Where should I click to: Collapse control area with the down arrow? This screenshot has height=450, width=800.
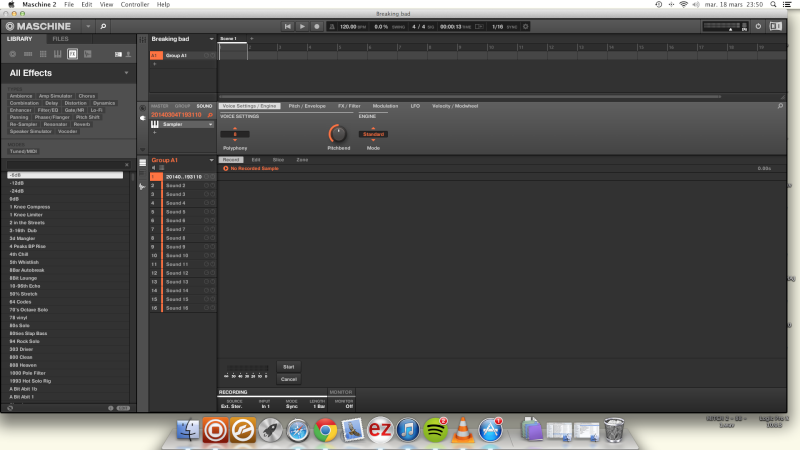pos(143,149)
